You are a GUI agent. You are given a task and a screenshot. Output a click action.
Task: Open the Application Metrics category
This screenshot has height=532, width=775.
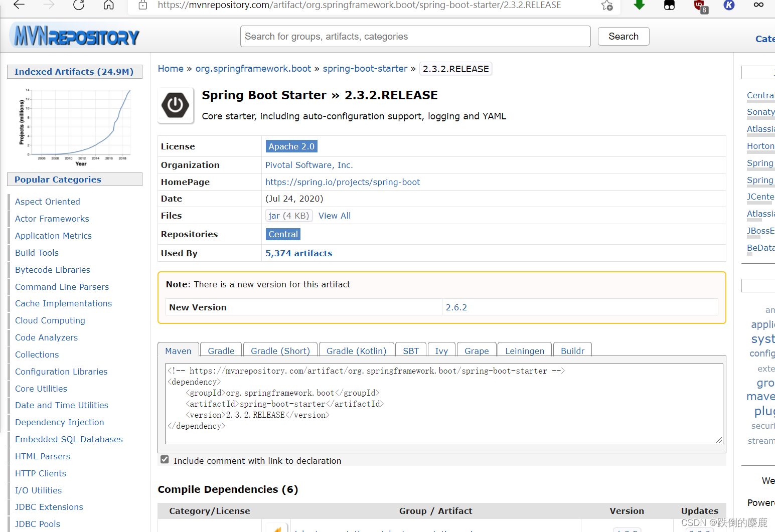(x=53, y=236)
